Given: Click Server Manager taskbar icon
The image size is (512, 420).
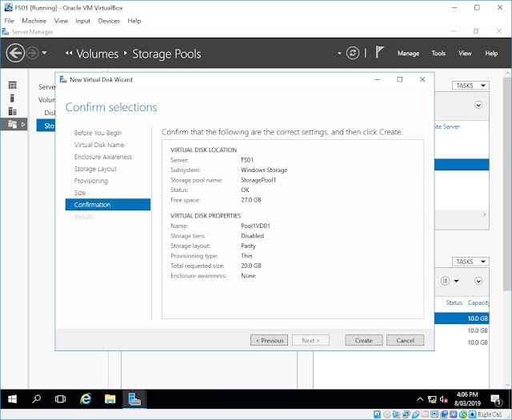Looking at the screenshot, I should (134, 398).
